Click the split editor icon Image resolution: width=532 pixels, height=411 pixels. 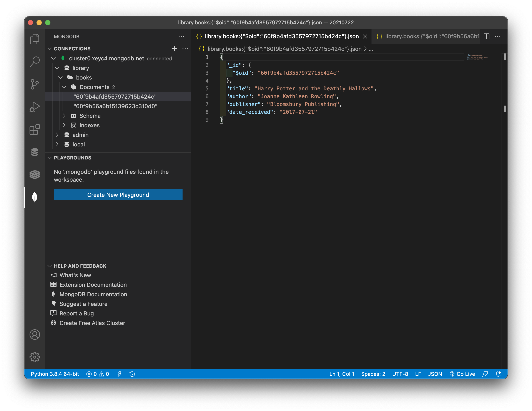pyautogui.click(x=486, y=36)
